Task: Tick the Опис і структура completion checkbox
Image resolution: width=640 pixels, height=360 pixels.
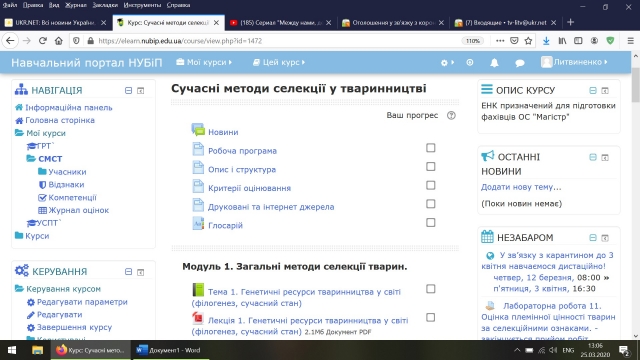Action: (x=431, y=167)
